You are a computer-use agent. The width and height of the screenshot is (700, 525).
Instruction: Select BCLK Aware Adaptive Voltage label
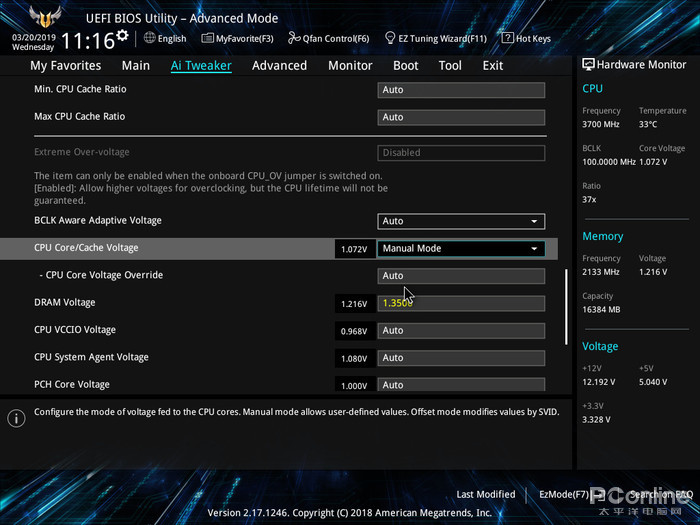click(x=98, y=221)
